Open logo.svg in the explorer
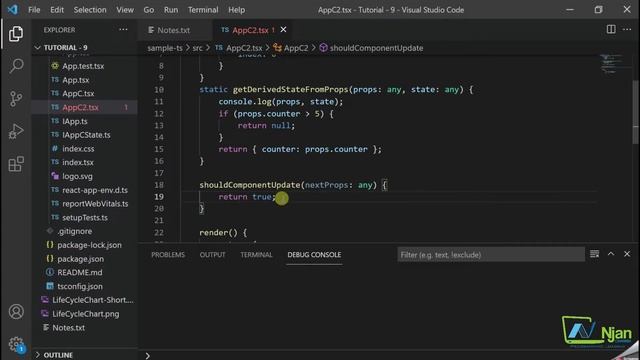 pyautogui.click(x=77, y=176)
